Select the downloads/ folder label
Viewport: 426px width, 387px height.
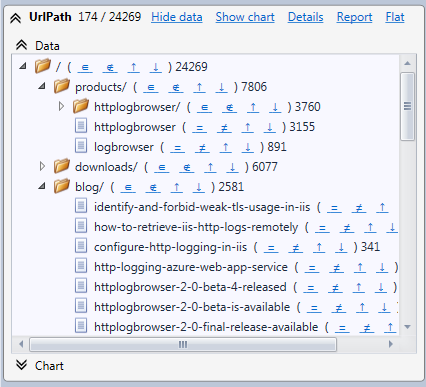tap(106, 167)
